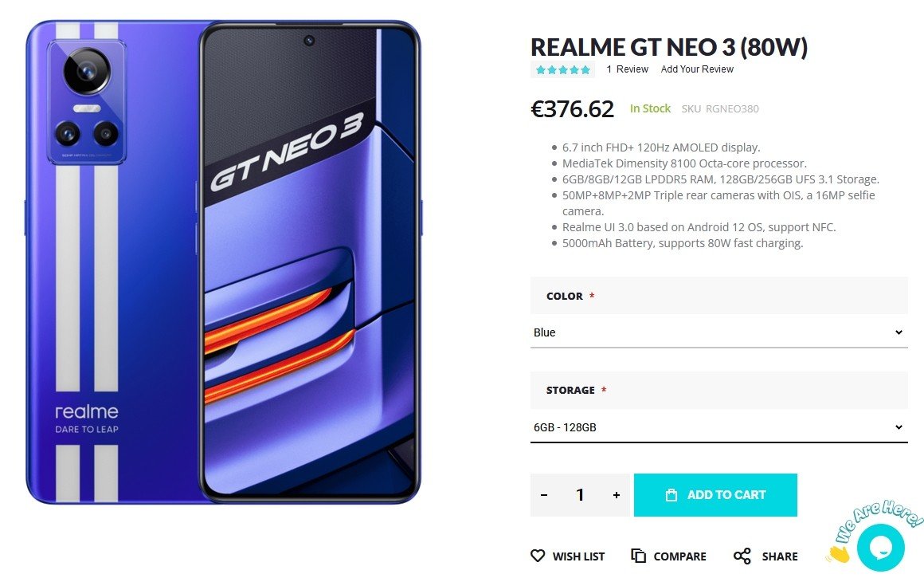Click the quantity input field
The image size is (924, 578).
click(x=580, y=495)
